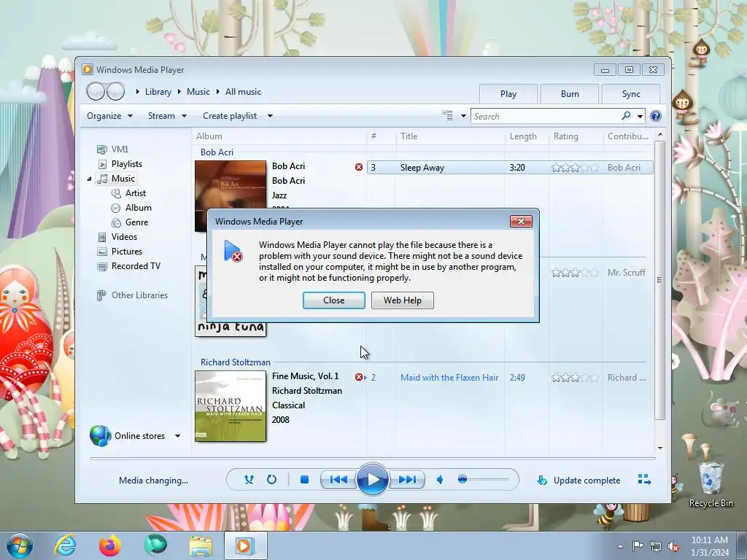Viewport: 747px width, 560px height.
Task: Open Windows Explorer from the taskbar
Action: click(x=201, y=546)
